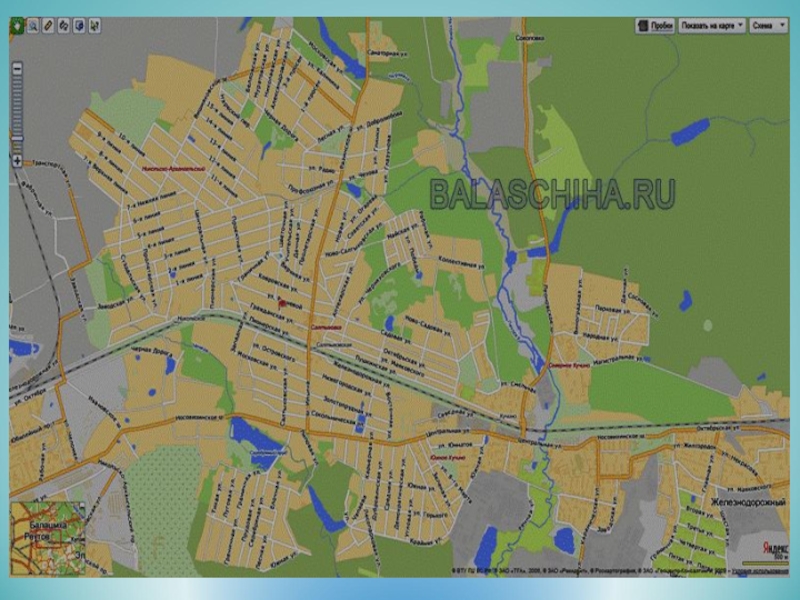
Task: Click the Никольско-Архангельский label
Action: [173, 168]
